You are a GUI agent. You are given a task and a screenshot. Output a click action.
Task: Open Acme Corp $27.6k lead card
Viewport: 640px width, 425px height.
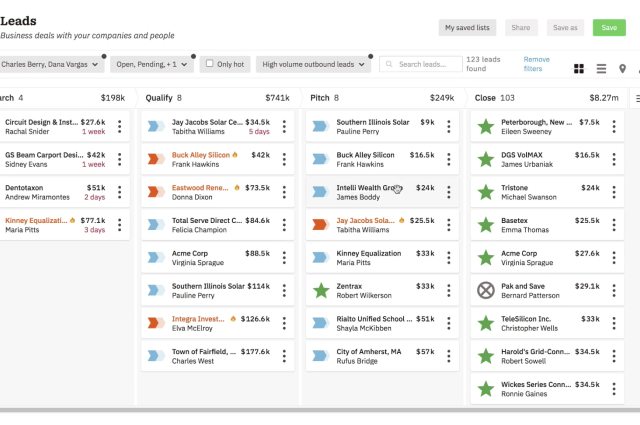point(547,258)
